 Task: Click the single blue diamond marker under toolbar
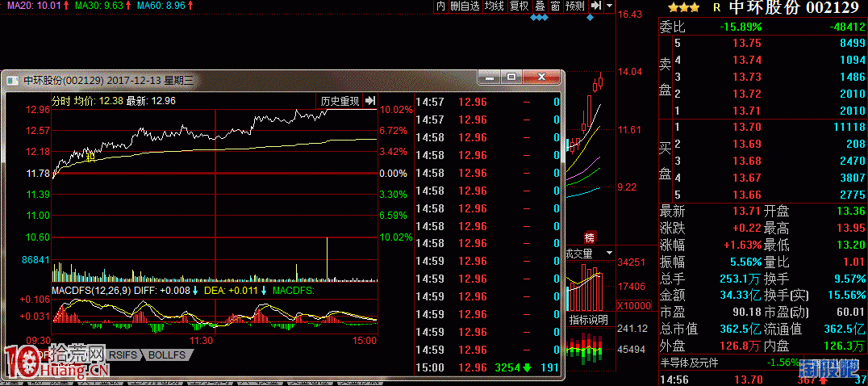click(590, 18)
